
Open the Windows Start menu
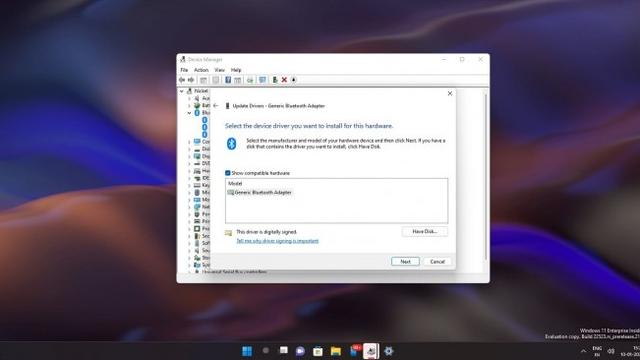click(x=247, y=351)
